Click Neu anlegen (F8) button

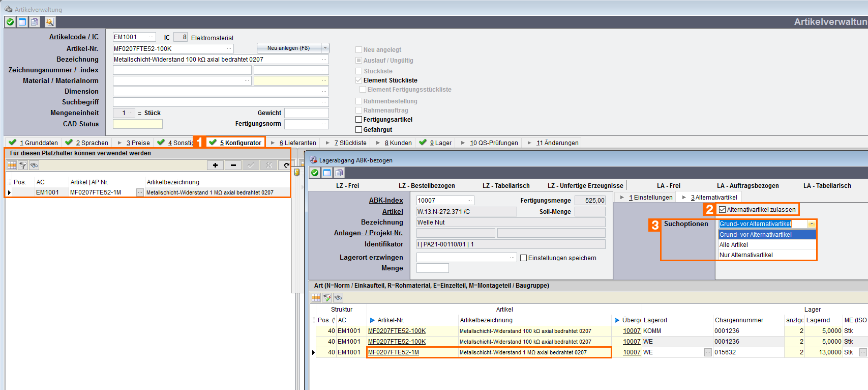coord(289,48)
